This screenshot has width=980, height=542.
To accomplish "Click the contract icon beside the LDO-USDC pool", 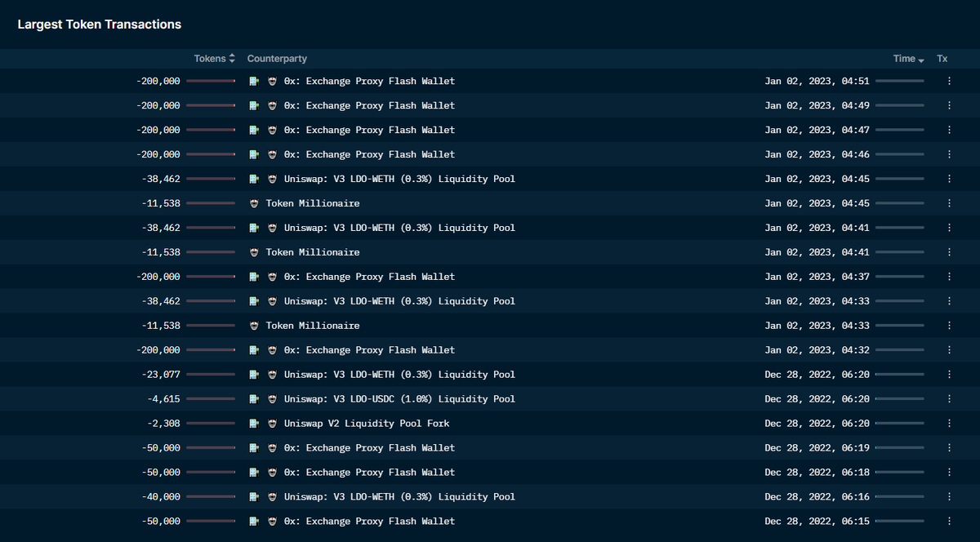I will point(255,399).
